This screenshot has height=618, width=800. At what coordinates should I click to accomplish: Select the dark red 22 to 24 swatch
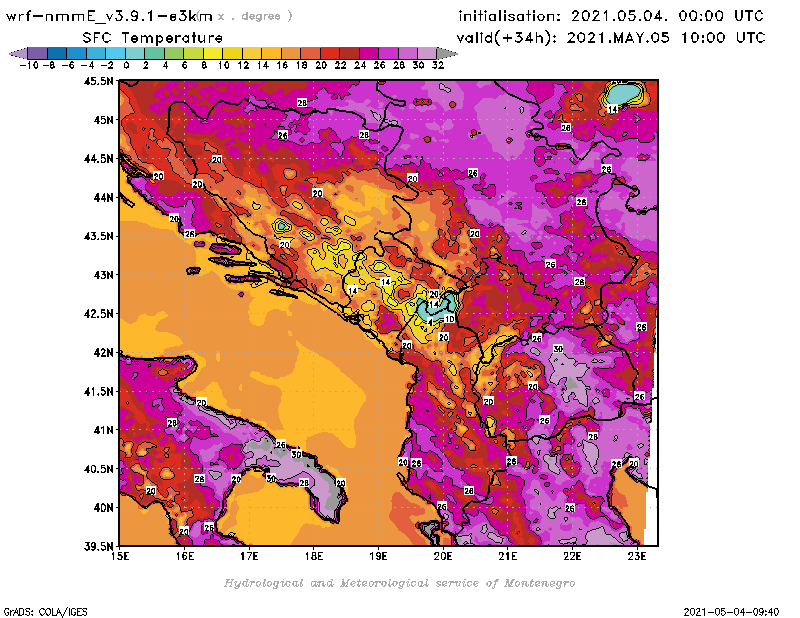coord(349,53)
